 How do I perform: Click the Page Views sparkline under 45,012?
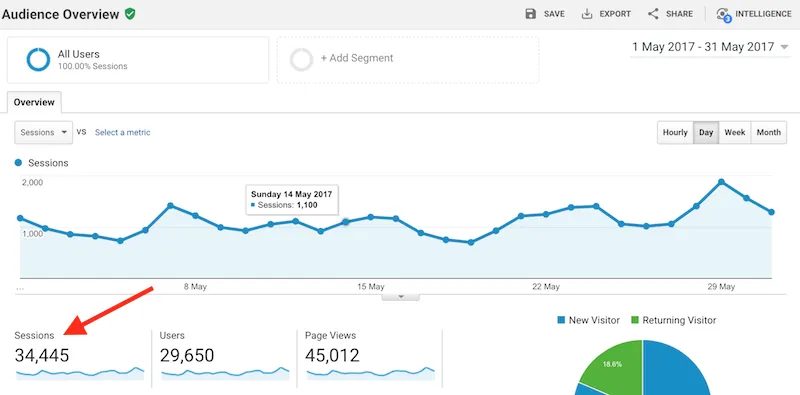[x=370, y=373]
